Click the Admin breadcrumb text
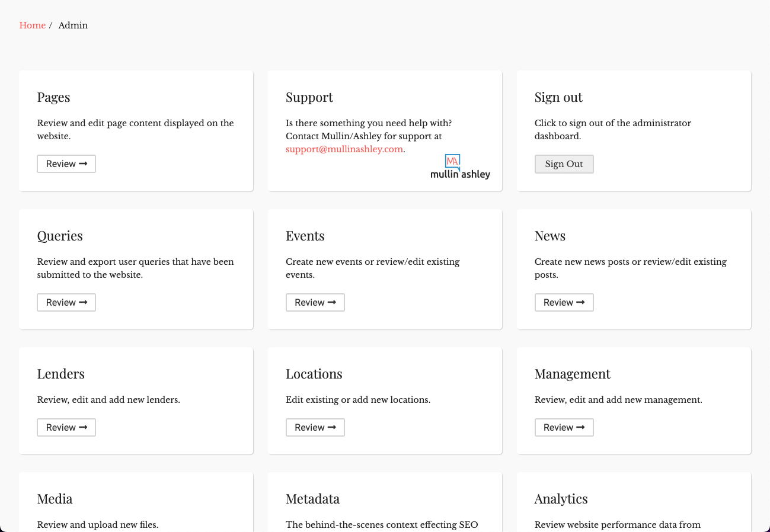The width and height of the screenshot is (770, 532). (x=73, y=25)
